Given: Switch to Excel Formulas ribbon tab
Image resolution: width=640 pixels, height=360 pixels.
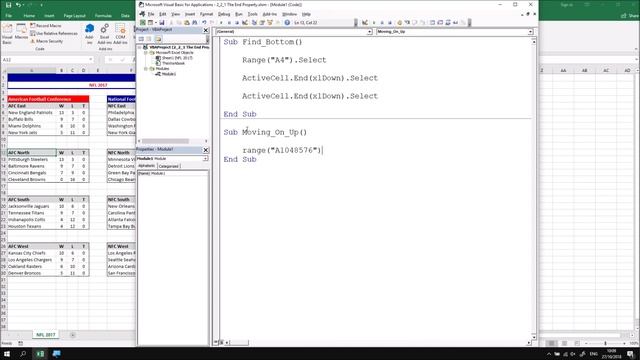Looking at the screenshot, I should point(103,16).
